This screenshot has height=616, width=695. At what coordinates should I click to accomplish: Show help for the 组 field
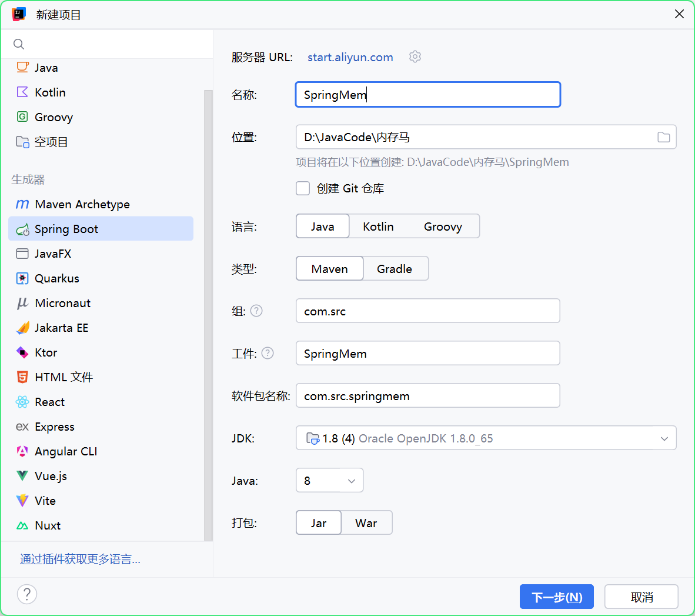(x=256, y=311)
